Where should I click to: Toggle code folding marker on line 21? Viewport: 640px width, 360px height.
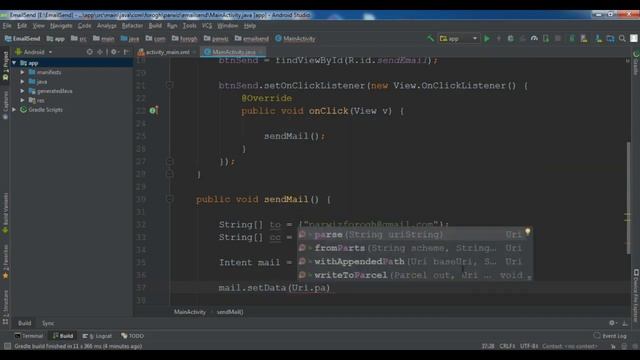(170, 85)
